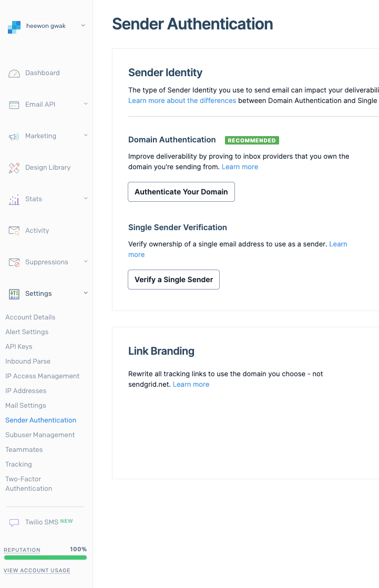Open Mail Settings from the Settings menu

tap(25, 405)
